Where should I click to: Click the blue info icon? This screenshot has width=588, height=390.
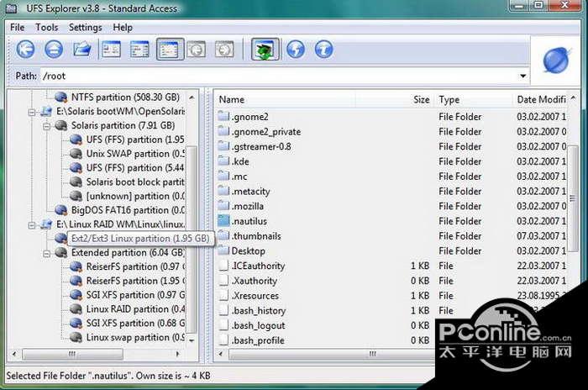pos(324,50)
